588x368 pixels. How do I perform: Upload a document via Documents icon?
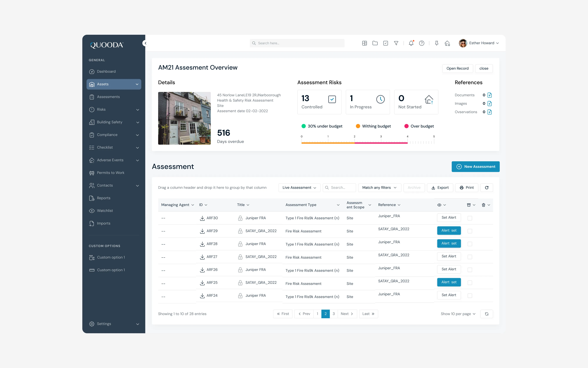point(490,95)
